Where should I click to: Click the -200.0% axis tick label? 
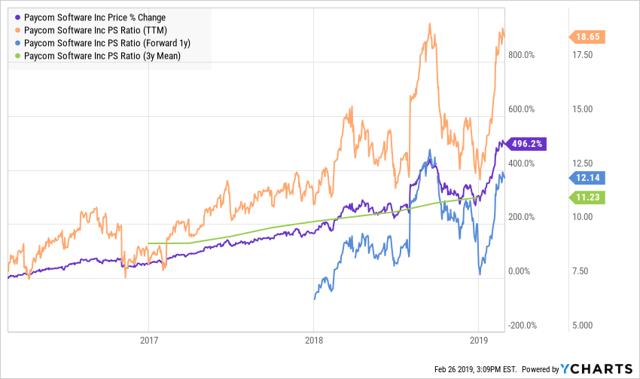pos(522,326)
